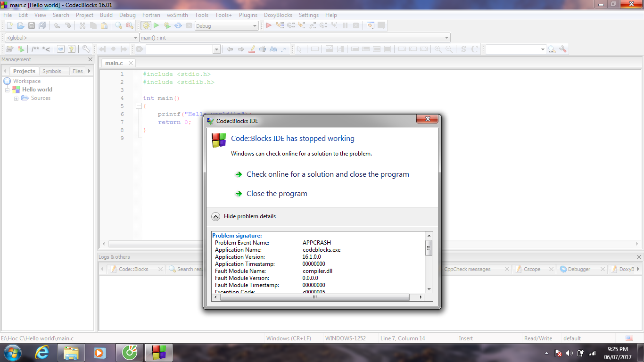The height and width of the screenshot is (362, 644).
Task: Click Close the program option
Action: click(x=277, y=194)
